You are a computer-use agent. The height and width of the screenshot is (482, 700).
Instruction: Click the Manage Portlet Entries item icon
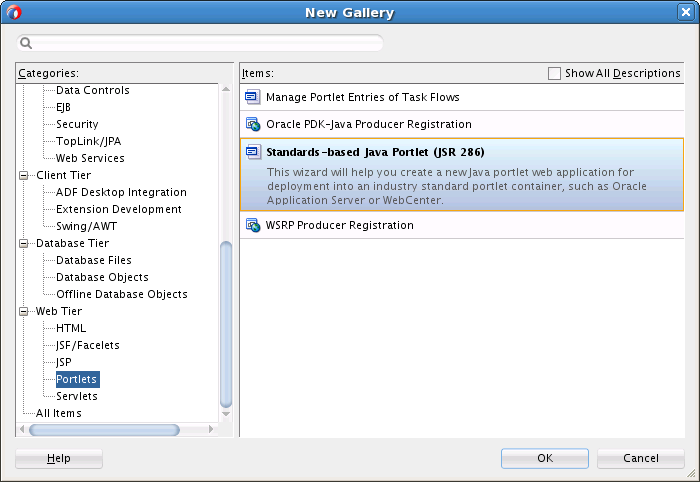click(253, 97)
